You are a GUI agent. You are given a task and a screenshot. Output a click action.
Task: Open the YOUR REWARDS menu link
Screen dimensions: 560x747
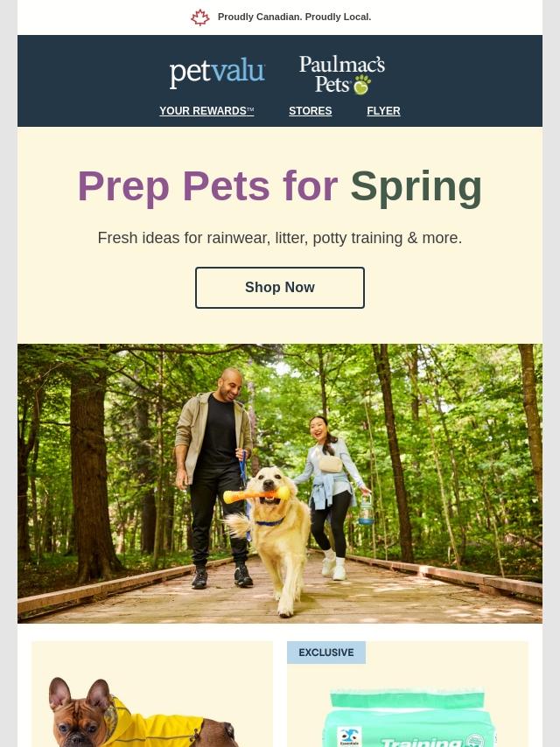(x=206, y=111)
